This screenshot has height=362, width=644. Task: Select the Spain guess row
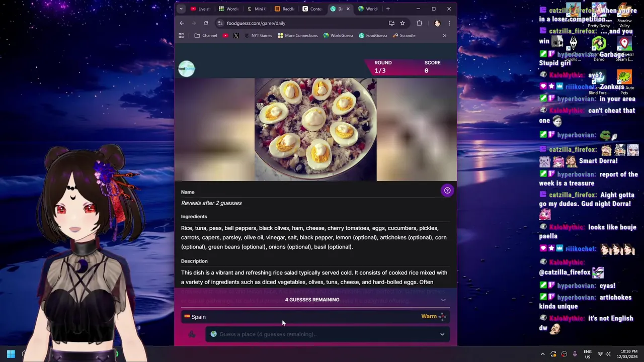pyautogui.click(x=315, y=317)
